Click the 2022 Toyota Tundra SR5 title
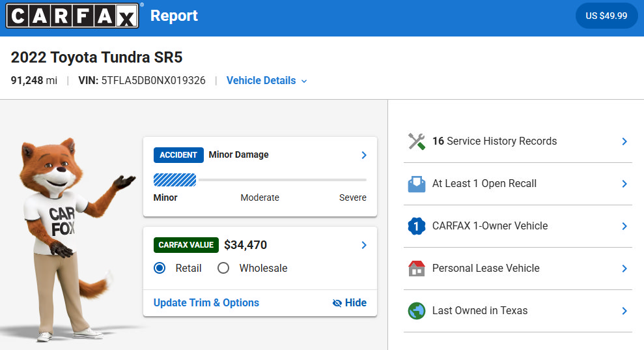 pos(96,57)
